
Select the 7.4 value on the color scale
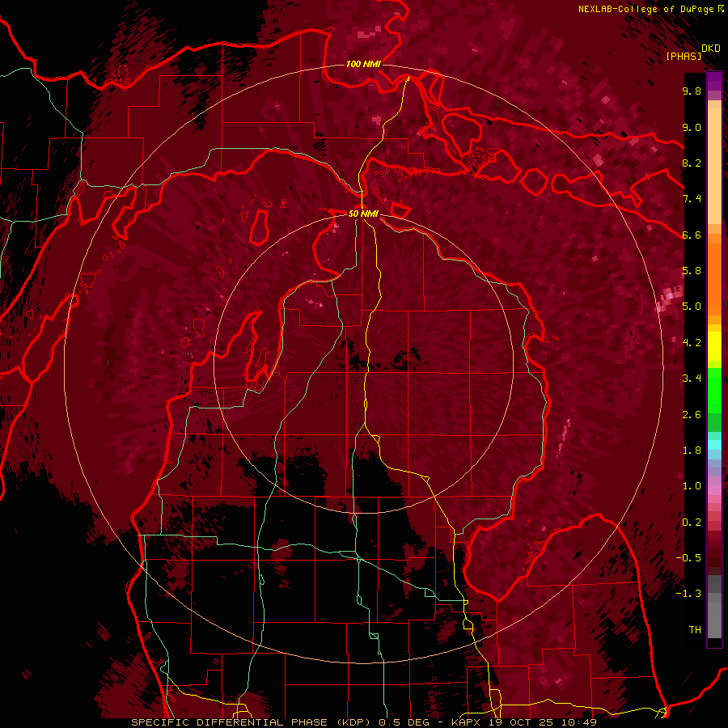tap(692, 199)
